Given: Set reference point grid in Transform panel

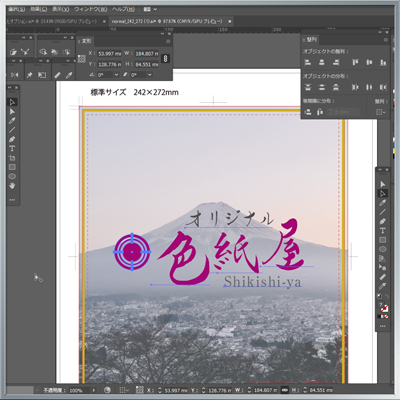Looking at the screenshot, I should tap(82, 59).
